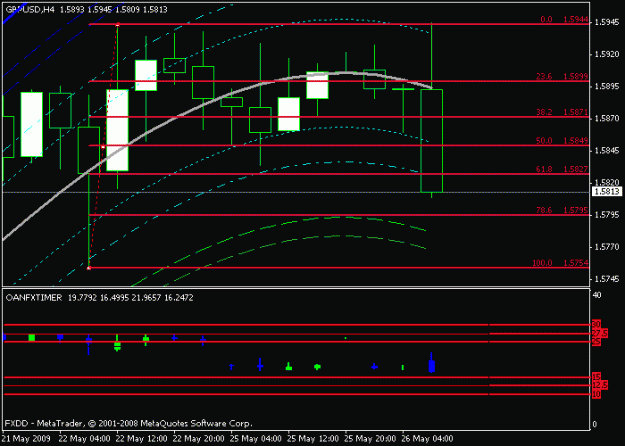625x446 pixels.
Task: Select the Fibonacci anchor point at 100.0 level
Action: (89, 268)
